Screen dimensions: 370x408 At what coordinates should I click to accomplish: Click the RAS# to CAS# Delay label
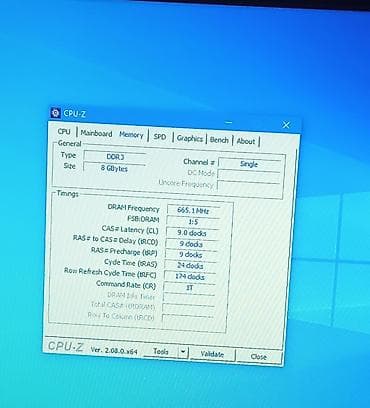pyautogui.click(x=115, y=240)
